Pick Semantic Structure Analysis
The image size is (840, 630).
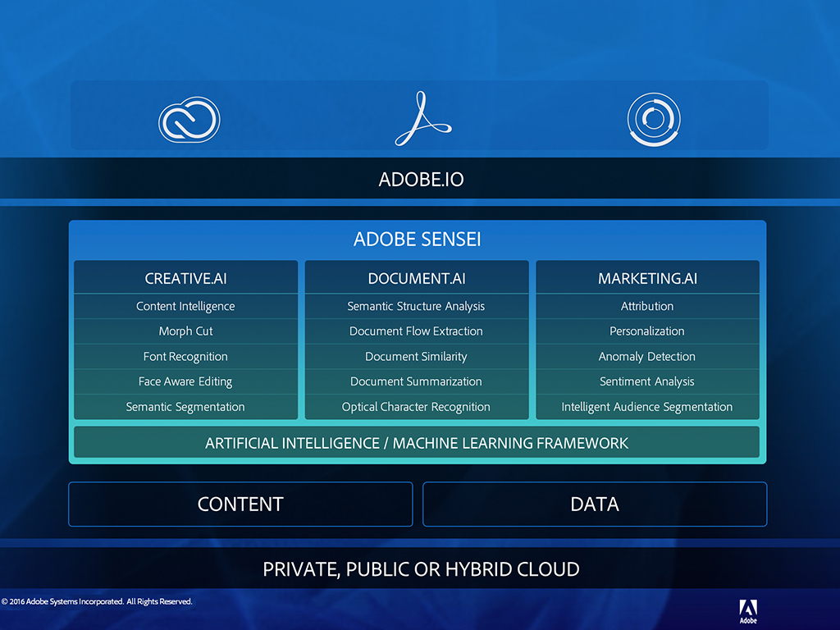(x=416, y=306)
